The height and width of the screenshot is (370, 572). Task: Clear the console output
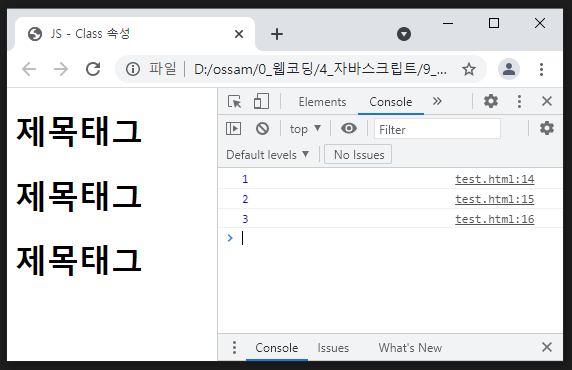[x=262, y=128]
